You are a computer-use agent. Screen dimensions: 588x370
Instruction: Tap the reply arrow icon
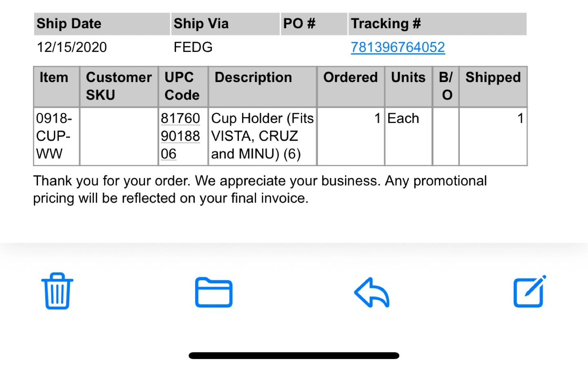point(372,292)
